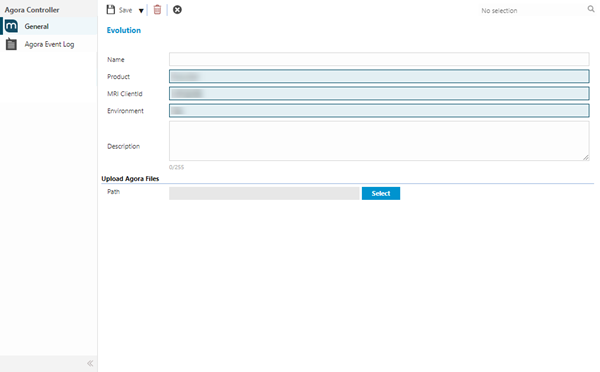The width and height of the screenshot is (600, 372).
Task: Click the Path upload field
Action: [264, 193]
